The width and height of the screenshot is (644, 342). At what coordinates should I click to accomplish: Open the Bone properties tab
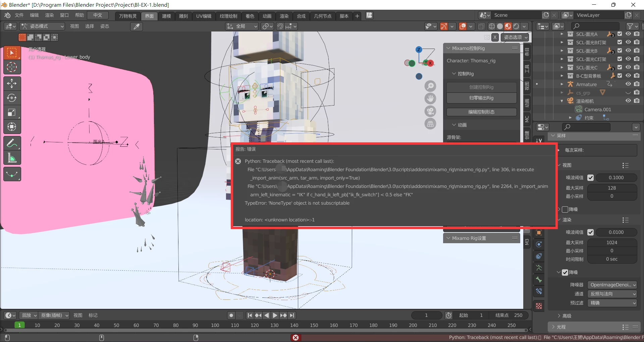[539, 280]
